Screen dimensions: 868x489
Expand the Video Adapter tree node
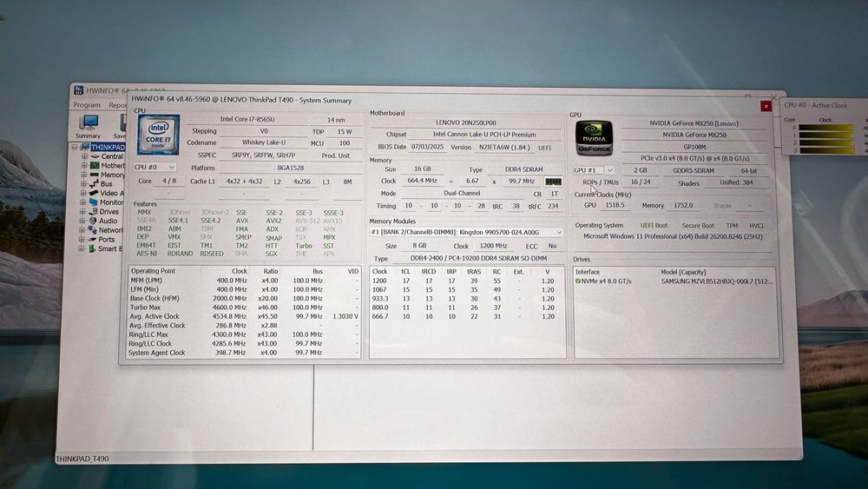[83, 193]
